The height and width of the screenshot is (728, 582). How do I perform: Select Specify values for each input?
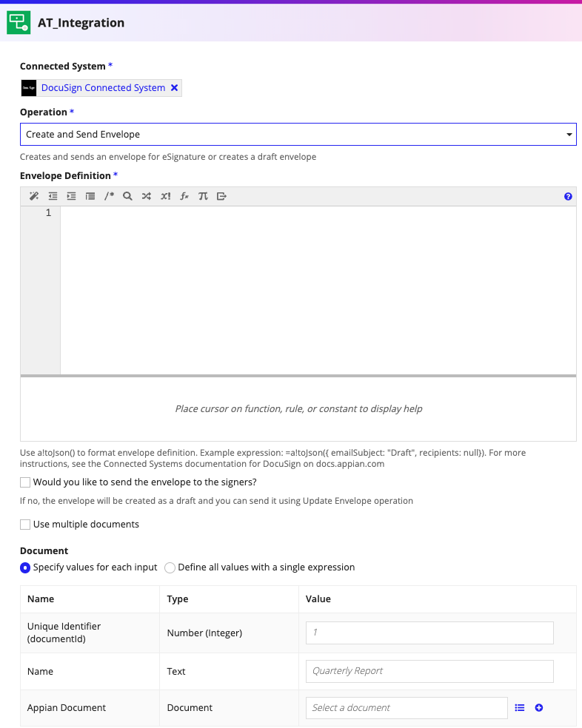[x=25, y=567]
